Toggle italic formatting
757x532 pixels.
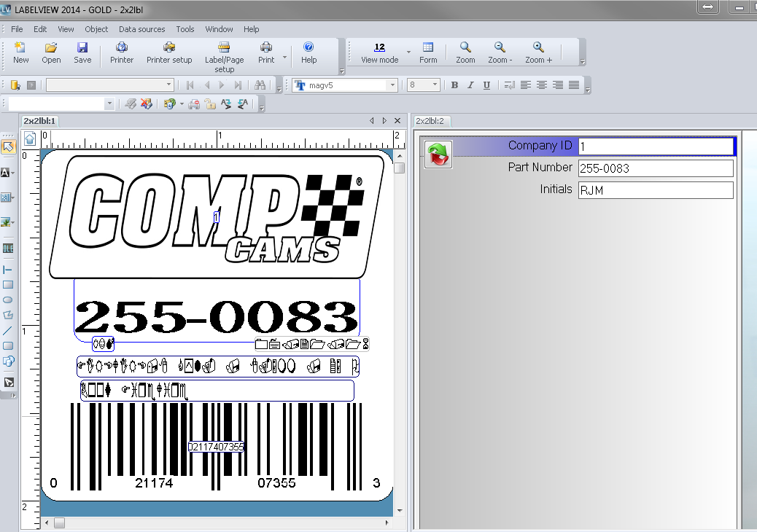470,85
